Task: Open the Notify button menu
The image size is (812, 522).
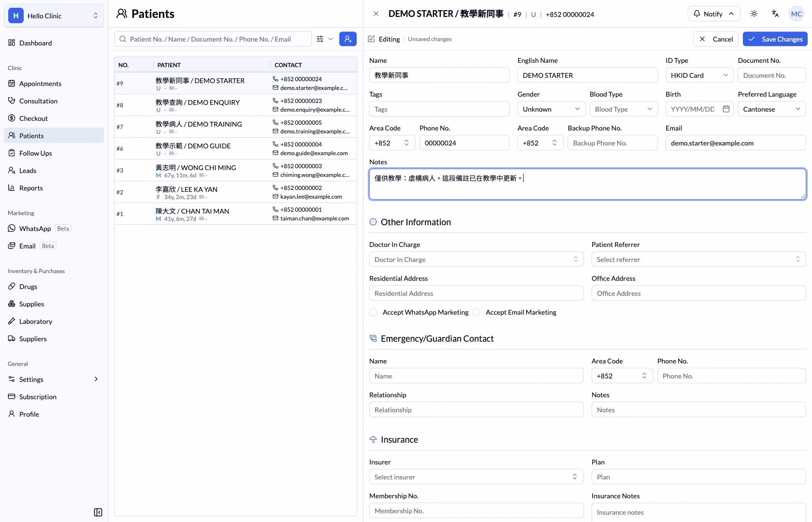Action: (714, 14)
